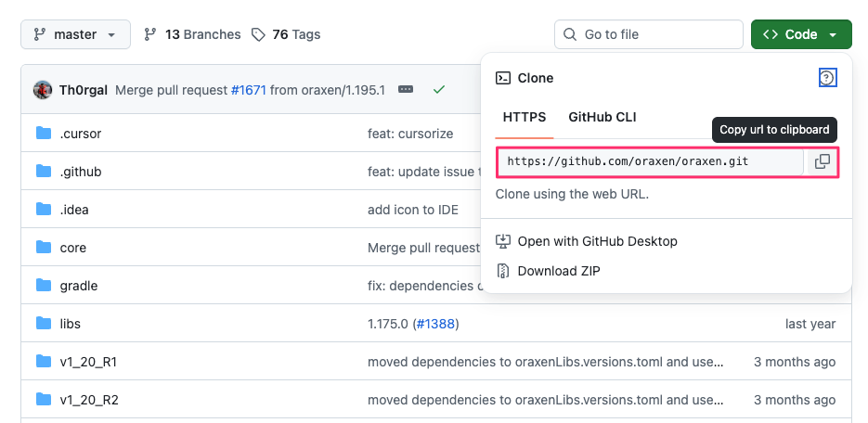Screen dimensions: 868x423
Task: Expand commit message ellipsis button
Action: click(406, 89)
